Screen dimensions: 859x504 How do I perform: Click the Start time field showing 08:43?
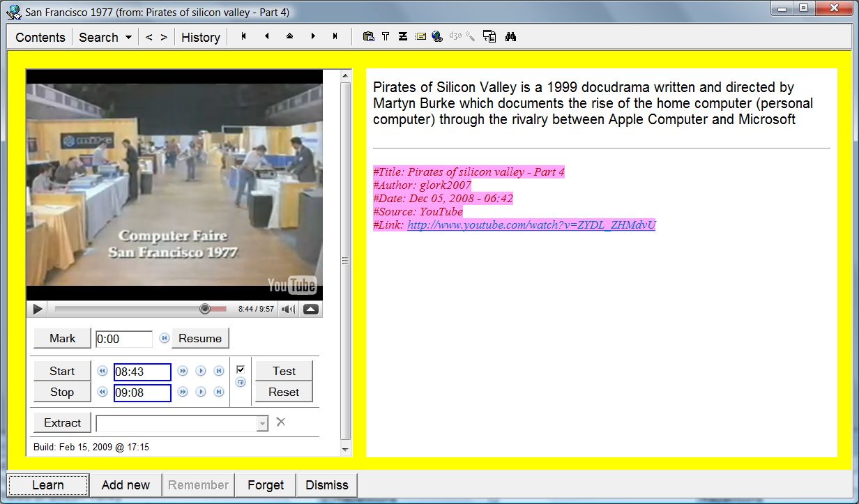pos(142,372)
